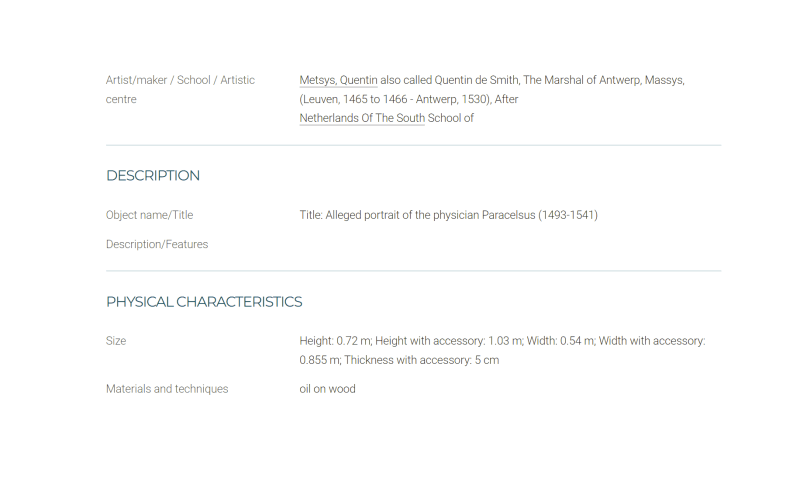The height and width of the screenshot is (484, 800).
Task: Click the School of text after the link
Action: point(451,118)
